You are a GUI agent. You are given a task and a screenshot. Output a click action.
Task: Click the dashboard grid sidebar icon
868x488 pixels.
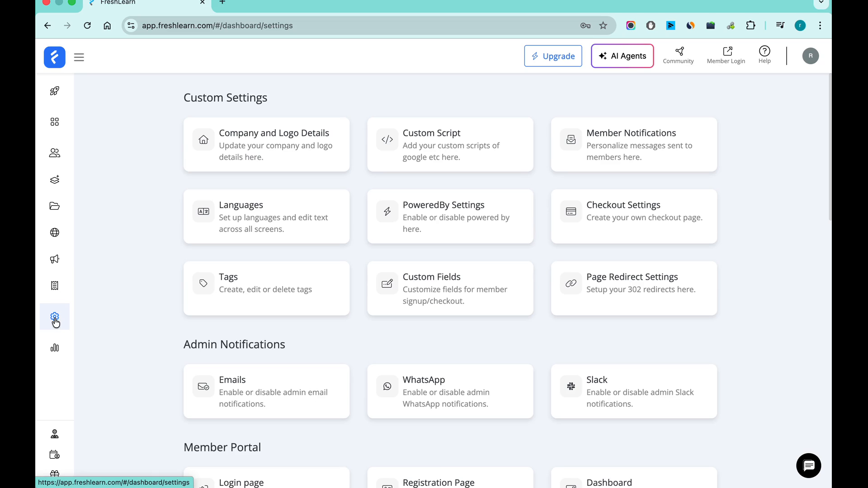pyautogui.click(x=55, y=122)
